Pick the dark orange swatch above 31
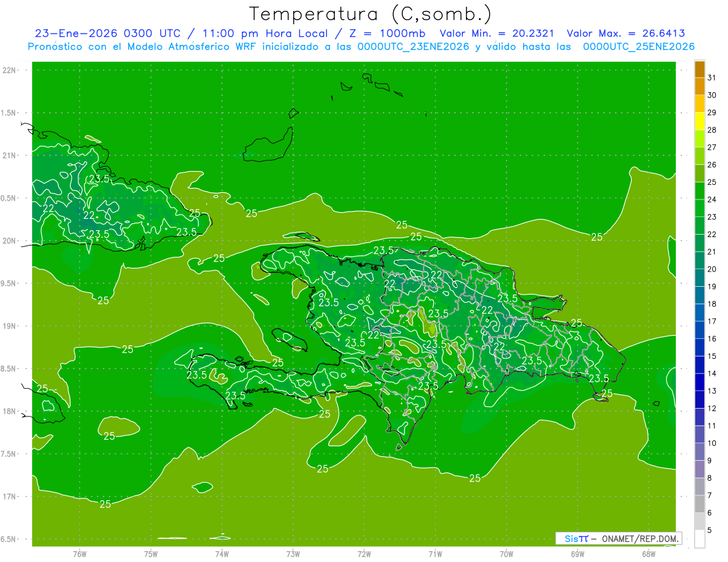Screen dimensions: 728x562 [699, 69]
